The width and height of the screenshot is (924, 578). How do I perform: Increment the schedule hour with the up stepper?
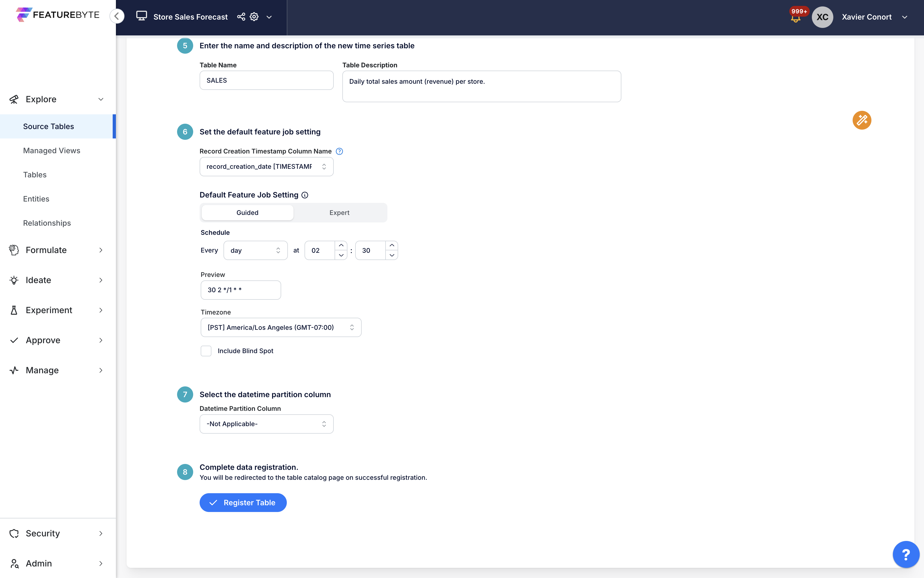[x=341, y=245]
